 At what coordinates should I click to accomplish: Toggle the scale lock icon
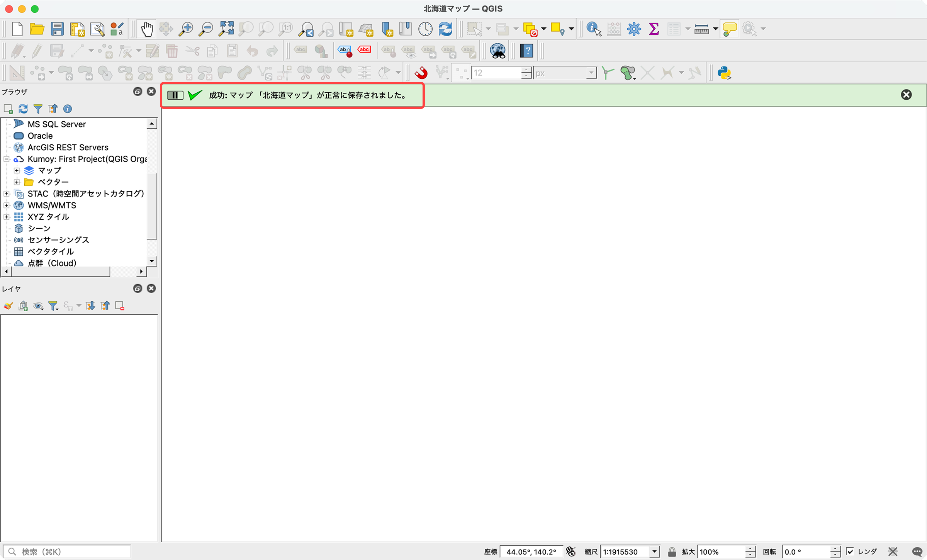(x=672, y=552)
